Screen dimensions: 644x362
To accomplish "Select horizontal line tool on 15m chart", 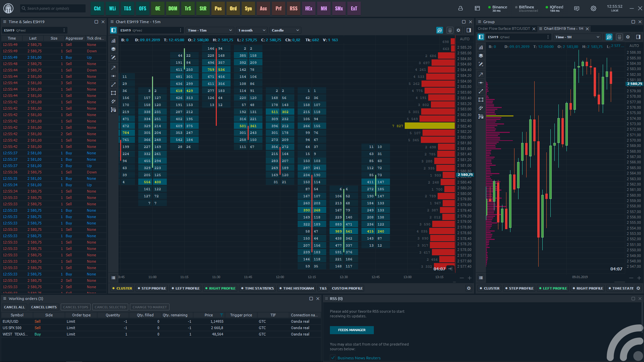I will 113,76.
